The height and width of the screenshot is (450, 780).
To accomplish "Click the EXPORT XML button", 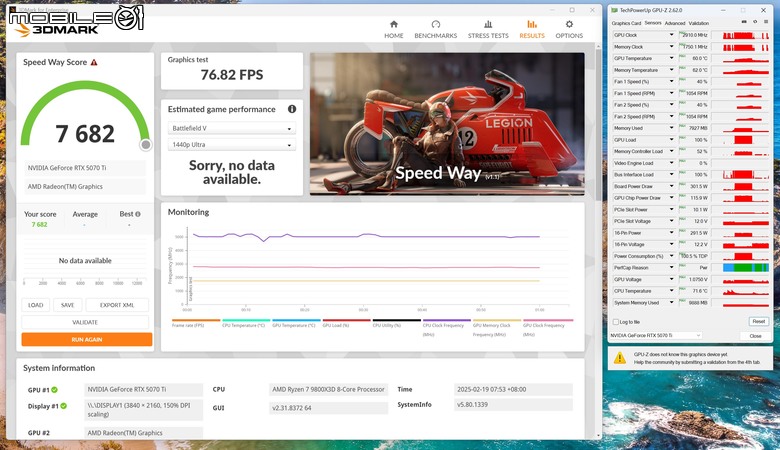I will click(x=117, y=305).
